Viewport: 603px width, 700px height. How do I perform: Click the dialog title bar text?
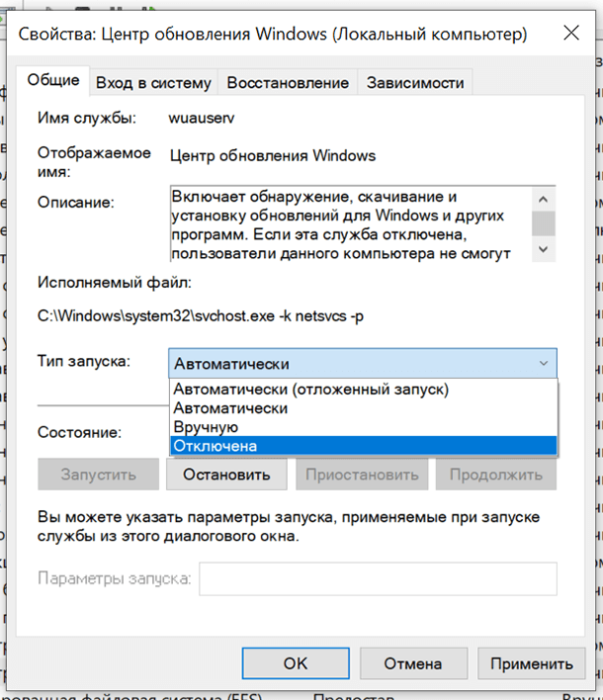point(272,34)
